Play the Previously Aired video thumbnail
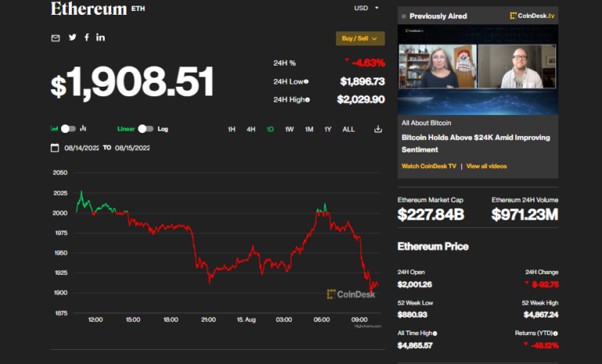Screen dimensions: 602x364 478,70
